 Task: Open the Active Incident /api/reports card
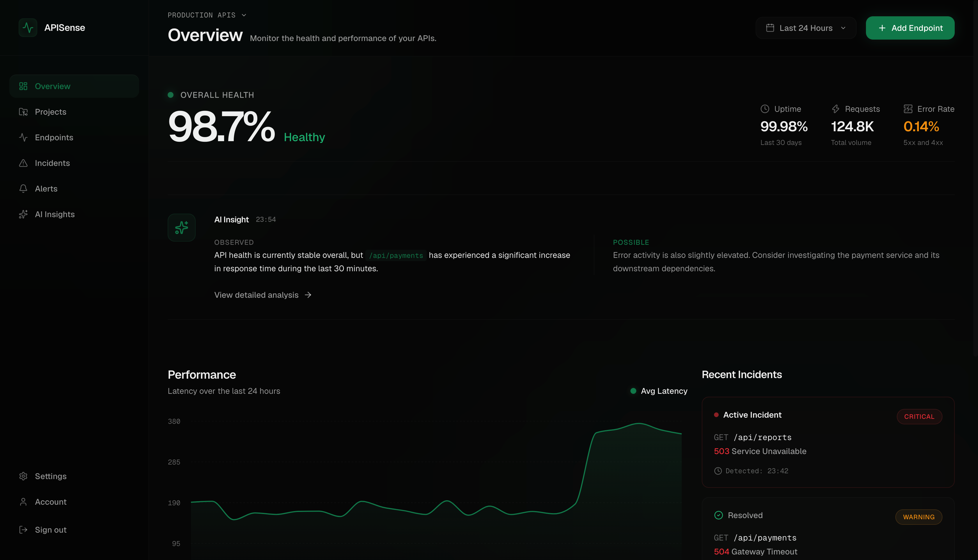[828, 442]
